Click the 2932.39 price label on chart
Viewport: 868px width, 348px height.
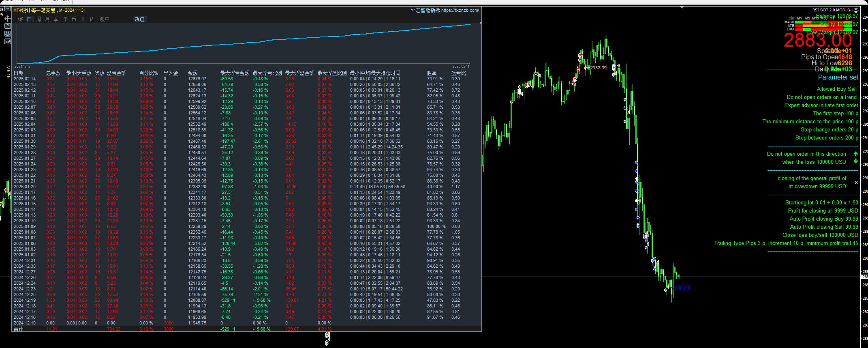pyautogui.click(x=598, y=68)
